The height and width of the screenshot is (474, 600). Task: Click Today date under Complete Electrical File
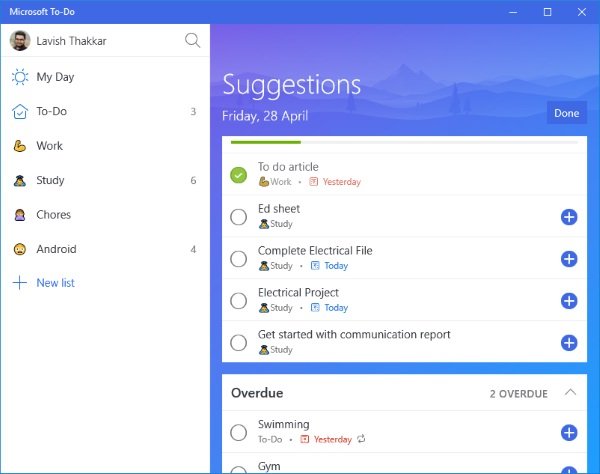336,266
